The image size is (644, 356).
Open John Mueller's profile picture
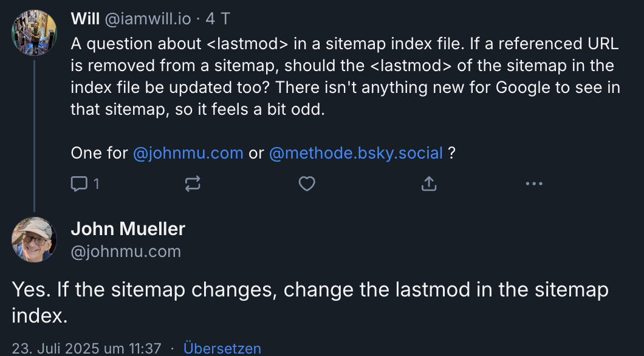click(x=34, y=240)
